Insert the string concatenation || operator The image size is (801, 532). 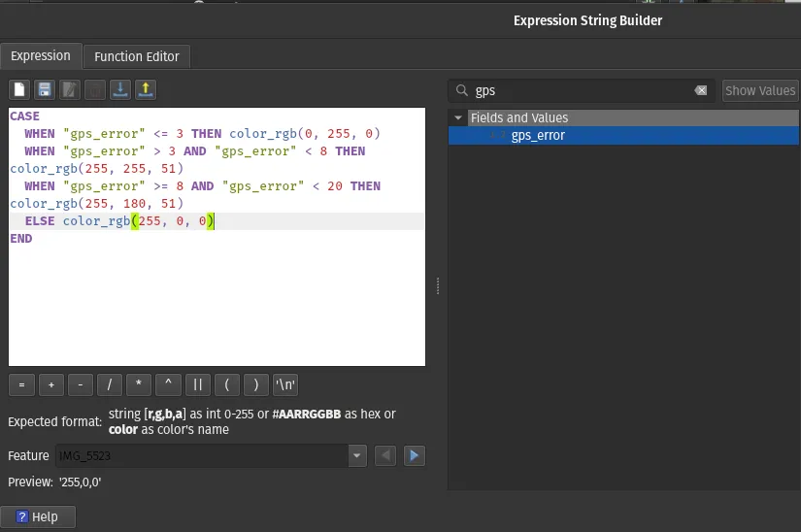pos(197,384)
